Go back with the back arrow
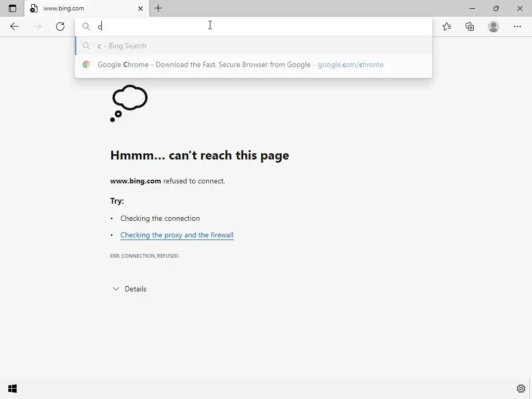 14,26
